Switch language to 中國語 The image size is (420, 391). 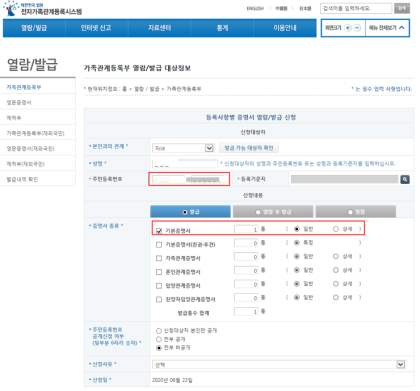click(x=281, y=9)
